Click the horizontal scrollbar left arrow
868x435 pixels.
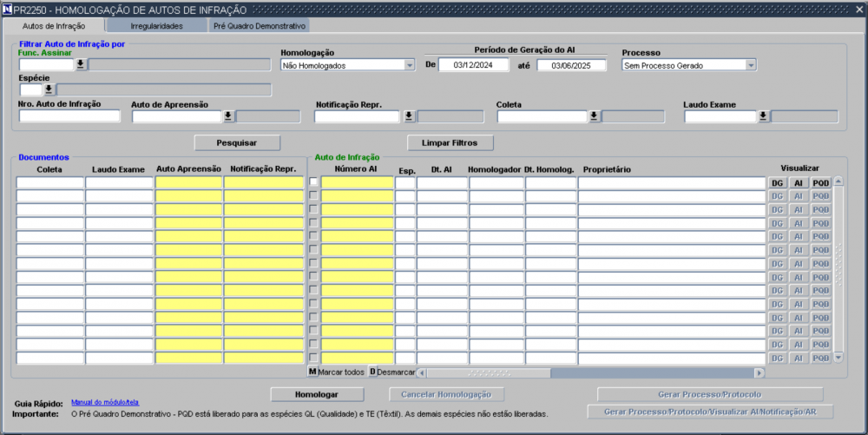422,373
